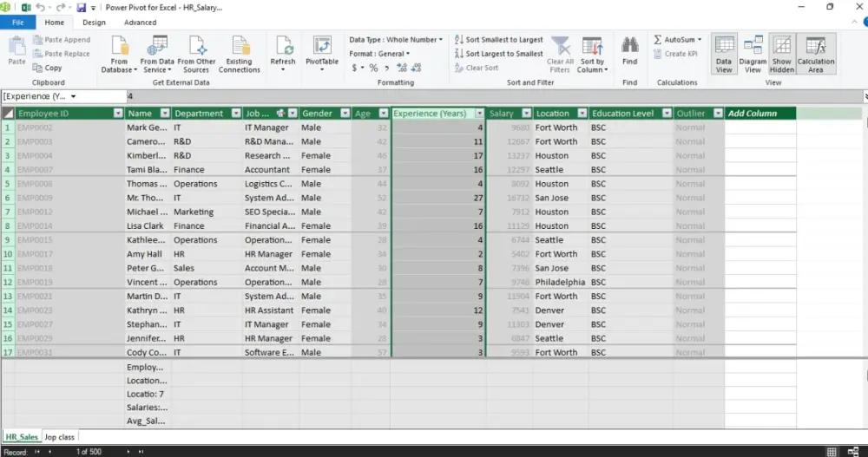Select the Outlier column header

[x=691, y=114]
